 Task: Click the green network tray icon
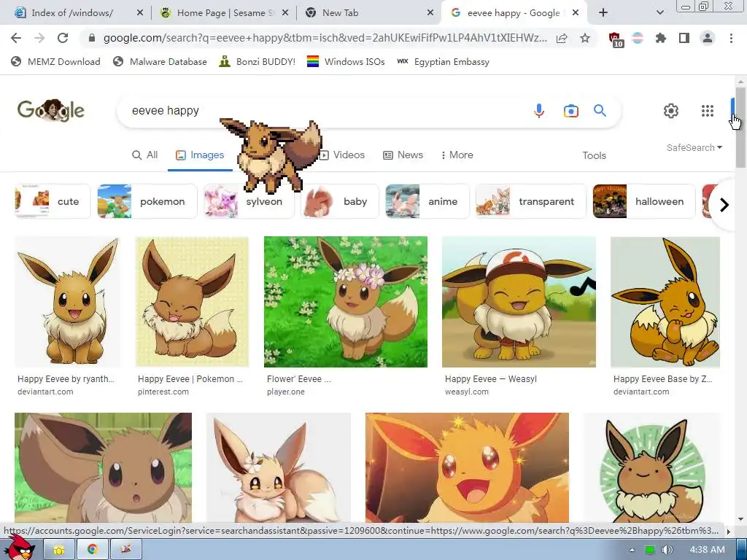click(x=650, y=550)
